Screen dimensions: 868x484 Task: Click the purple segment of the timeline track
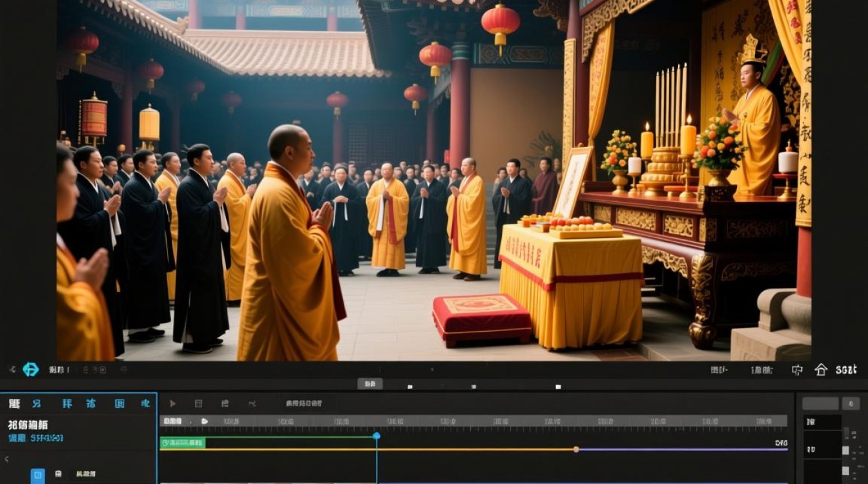pyautogui.click(x=683, y=449)
